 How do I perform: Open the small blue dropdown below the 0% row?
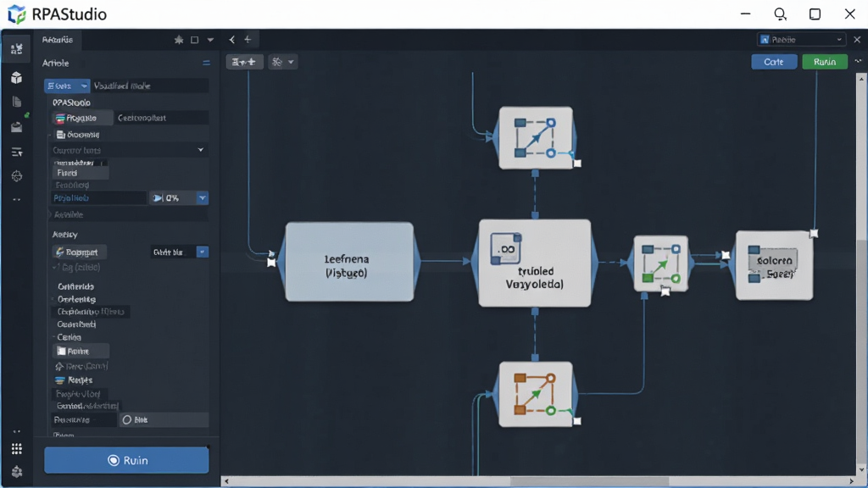pyautogui.click(x=203, y=252)
